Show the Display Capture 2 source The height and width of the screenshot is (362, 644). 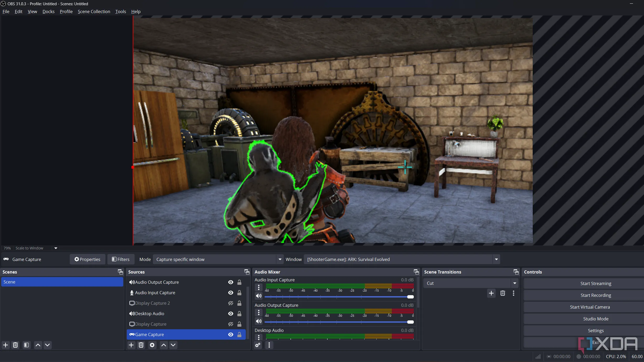(231, 303)
